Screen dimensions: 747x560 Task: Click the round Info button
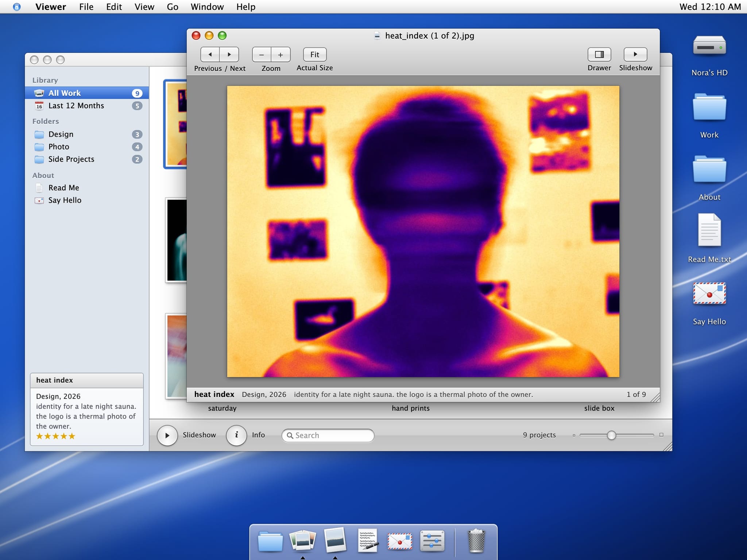(236, 435)
